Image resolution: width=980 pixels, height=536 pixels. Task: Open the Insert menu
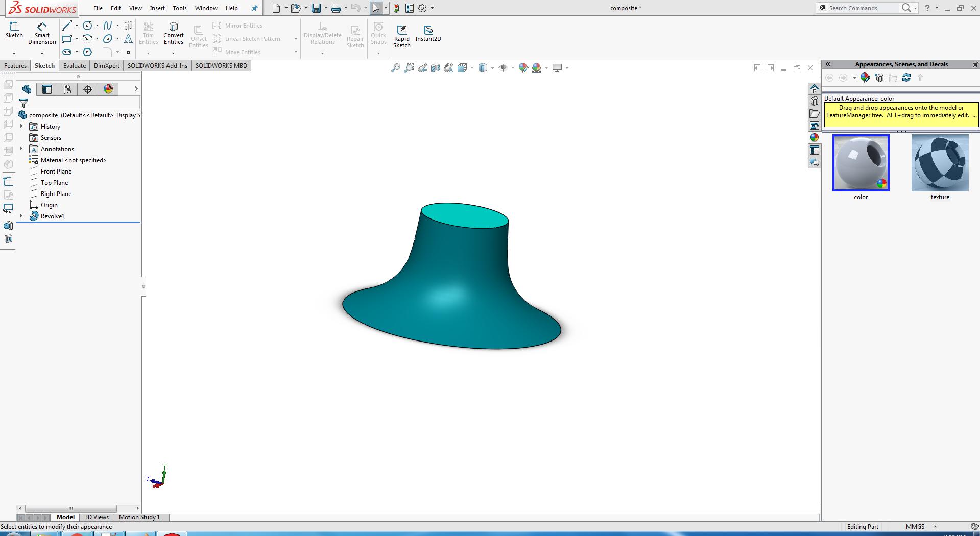point(157,8)
